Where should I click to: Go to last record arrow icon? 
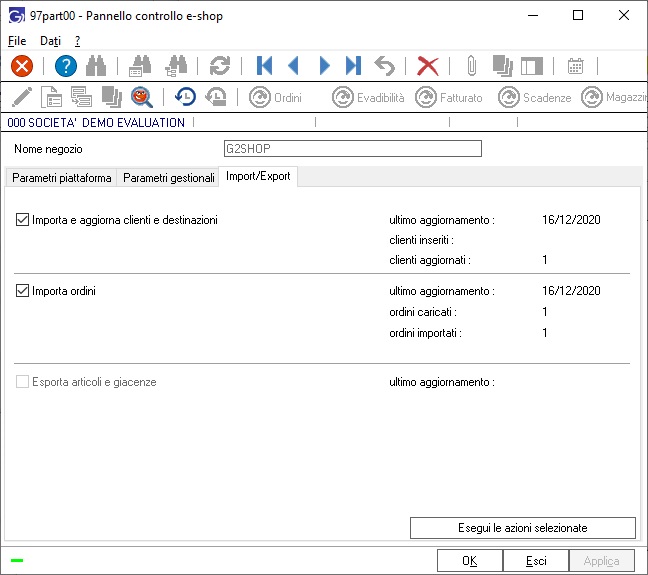tap(353, 66)
